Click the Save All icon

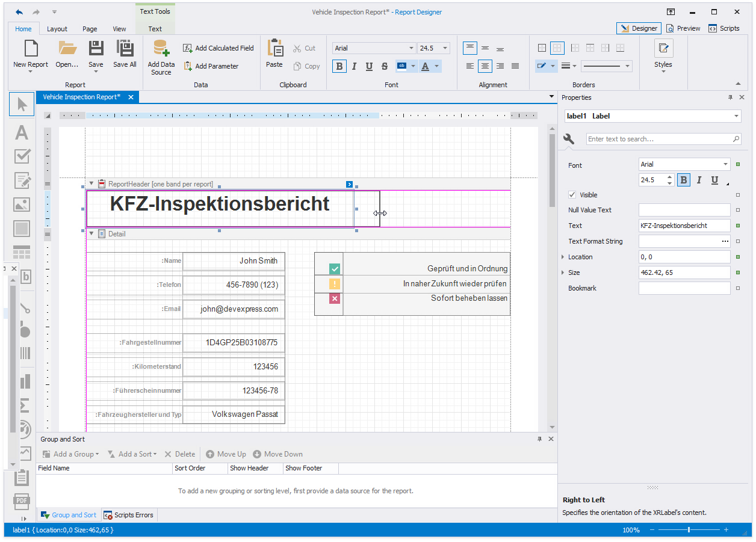pyautogui.click(x=125, y=49)
